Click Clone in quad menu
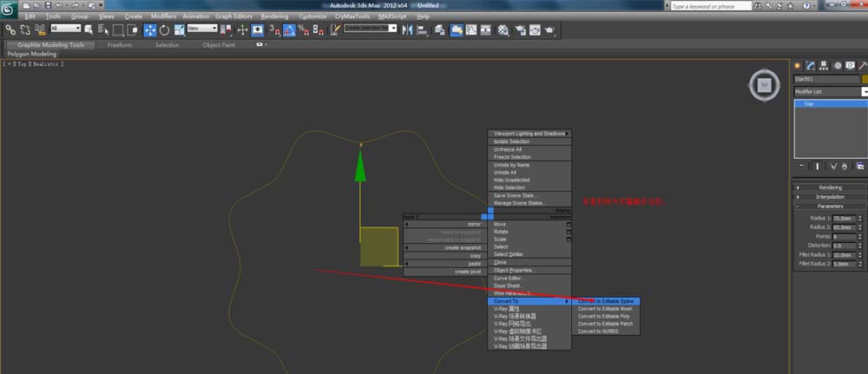The height and width of the screenshot is (374, 868). (529, 262)
